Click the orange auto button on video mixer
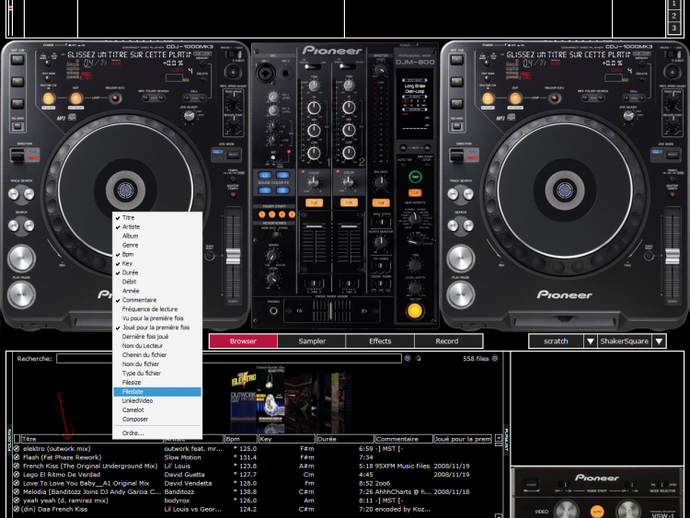690x518 pixels. pos(597,512)
